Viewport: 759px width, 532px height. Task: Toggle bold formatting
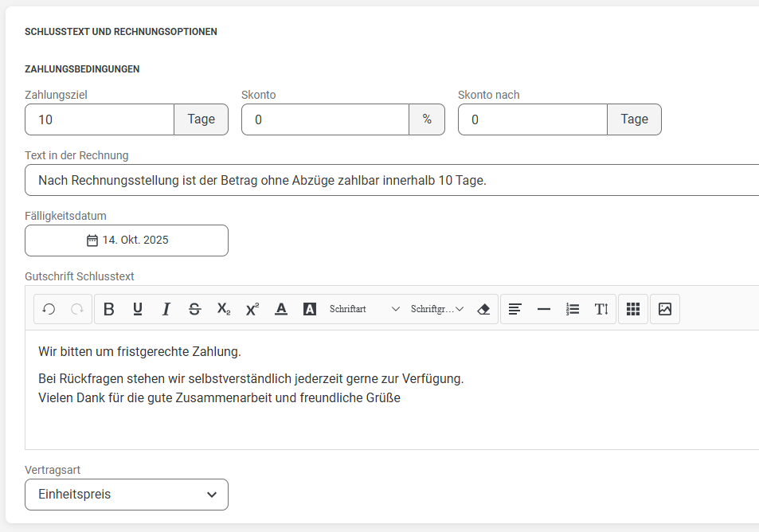click(109, 309)
